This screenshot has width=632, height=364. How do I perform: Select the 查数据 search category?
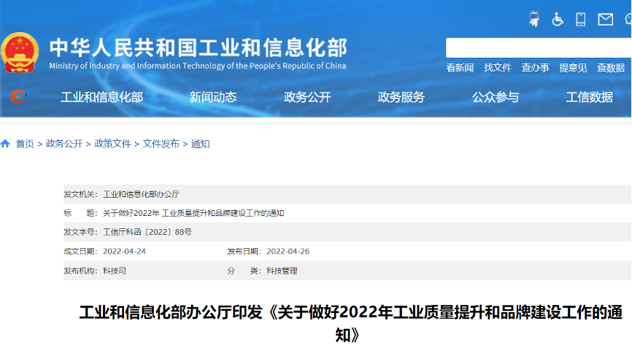[611, 68]
